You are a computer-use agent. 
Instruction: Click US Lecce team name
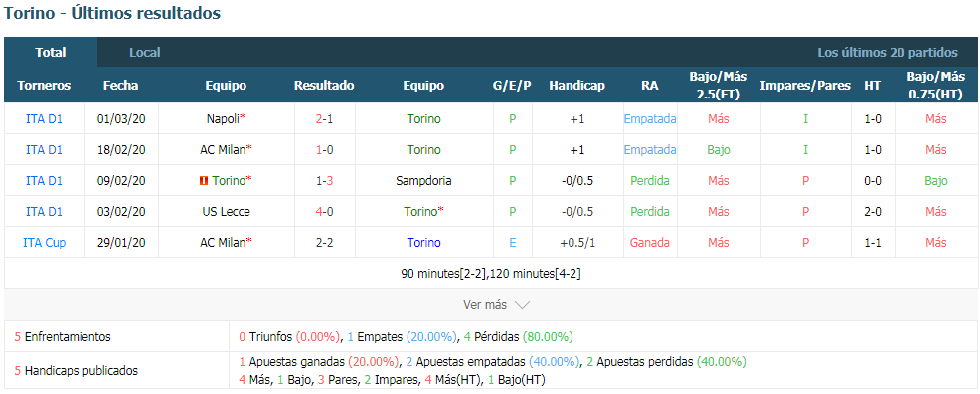pos(226,211)
